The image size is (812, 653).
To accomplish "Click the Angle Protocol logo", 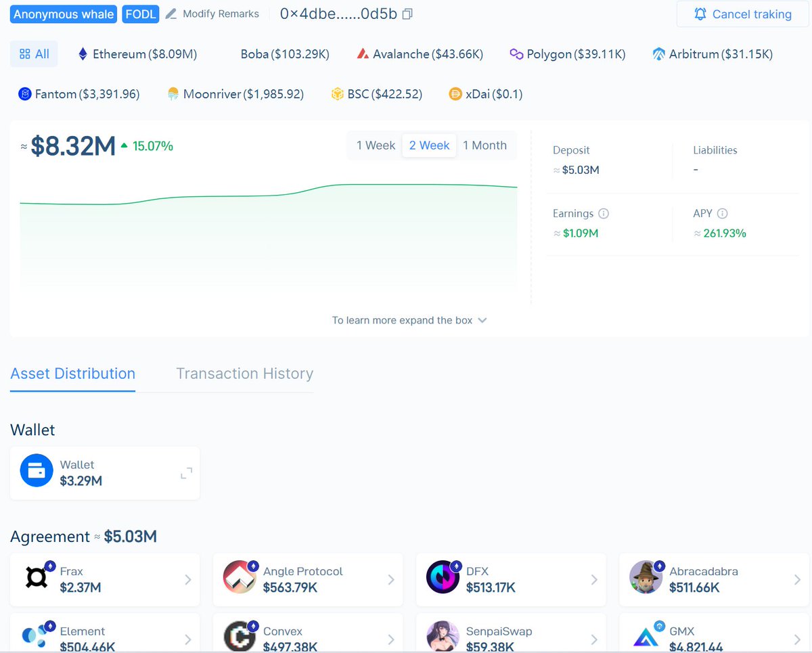I will [240, 577].
